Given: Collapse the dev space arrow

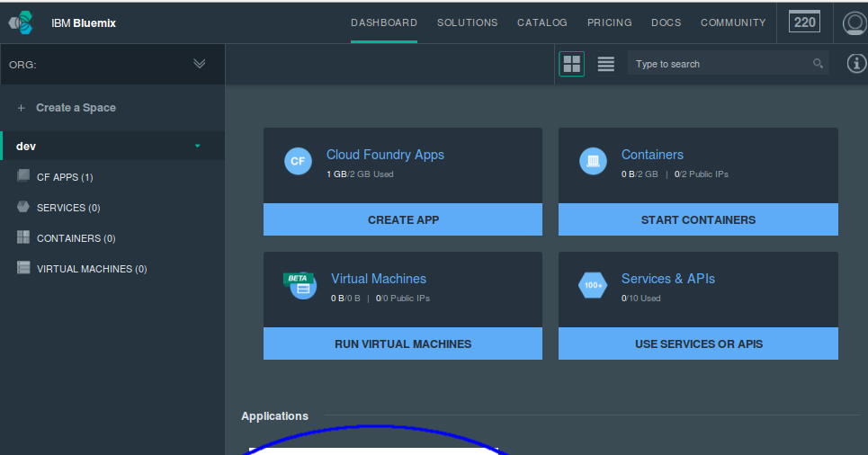Looking at the screenshot, I should coord(198,147).
